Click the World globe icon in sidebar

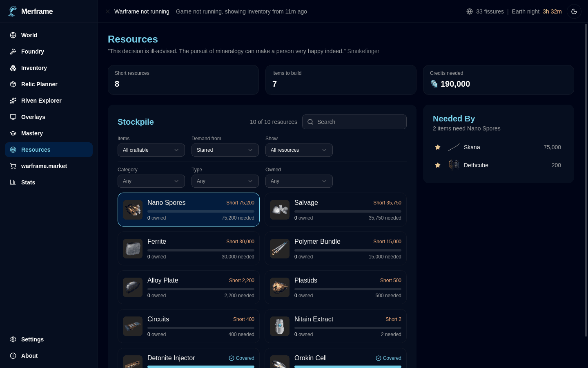(13, 35)
